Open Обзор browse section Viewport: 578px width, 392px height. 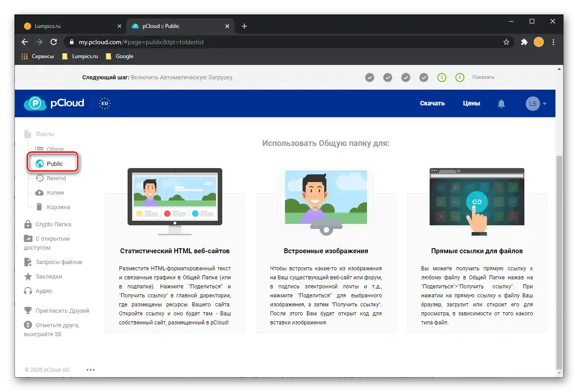click(55, 149)
